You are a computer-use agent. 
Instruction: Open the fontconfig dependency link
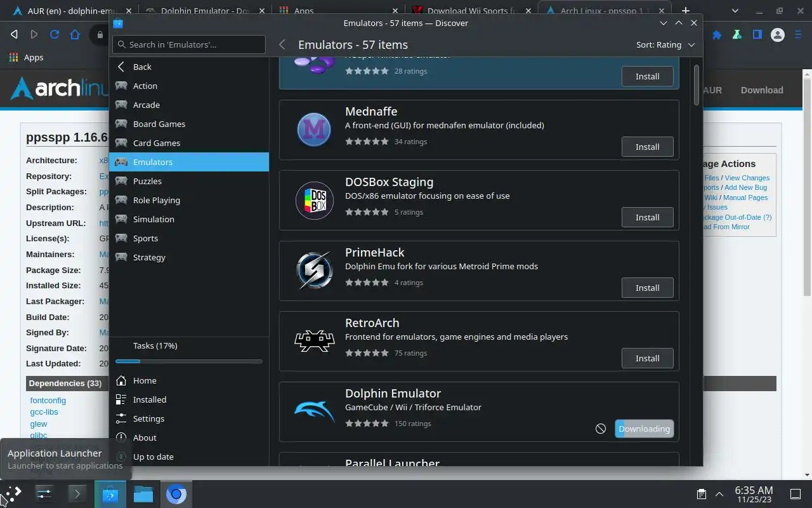[x=48, y=401]
